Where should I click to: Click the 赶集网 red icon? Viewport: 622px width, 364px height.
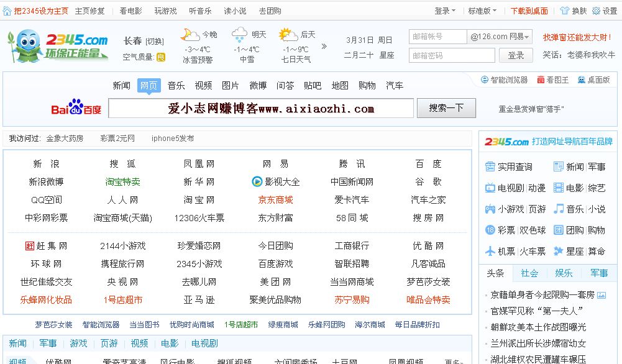coord(30,246)
